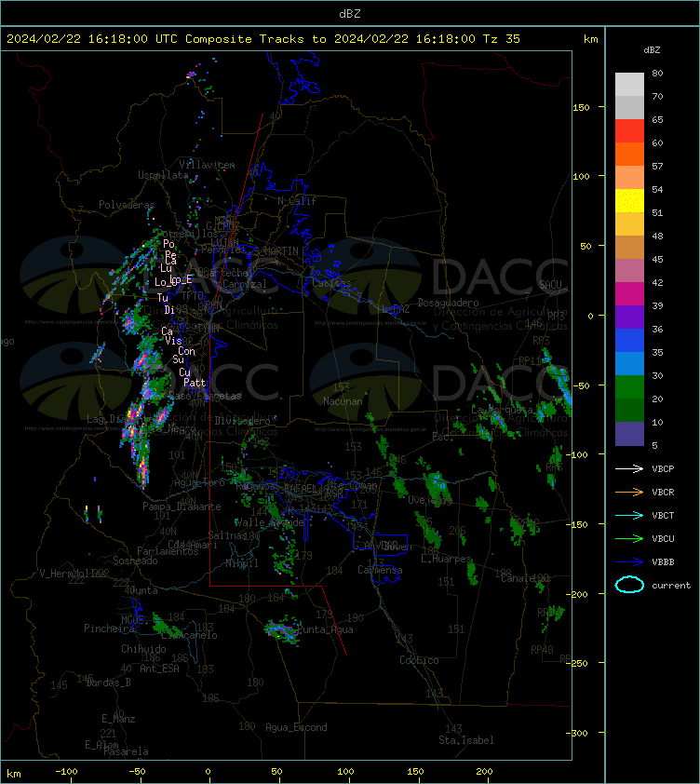Click the 'Tu' station label
The image size is (700, 784).
163,298
